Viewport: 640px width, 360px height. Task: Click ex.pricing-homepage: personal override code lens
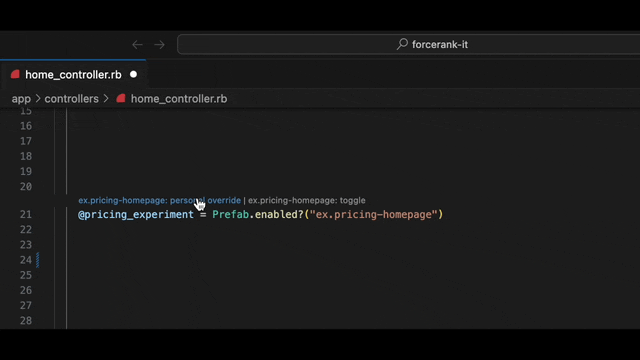160,200
